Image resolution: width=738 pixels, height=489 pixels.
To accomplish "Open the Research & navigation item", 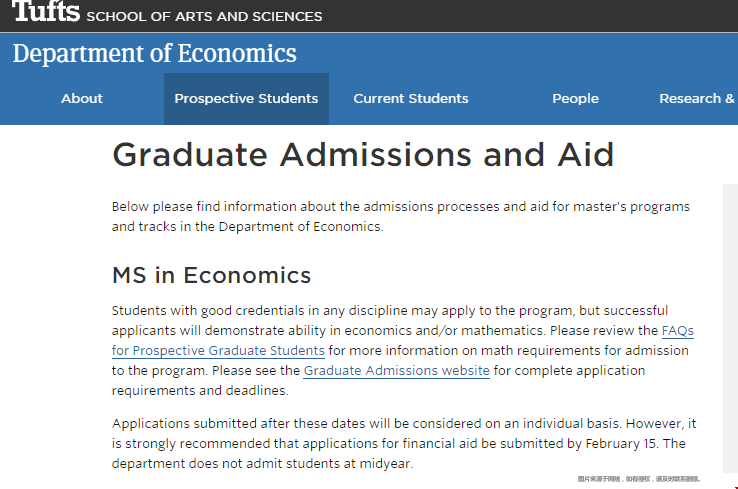I will pyautogui.click(x=697, y=98).
